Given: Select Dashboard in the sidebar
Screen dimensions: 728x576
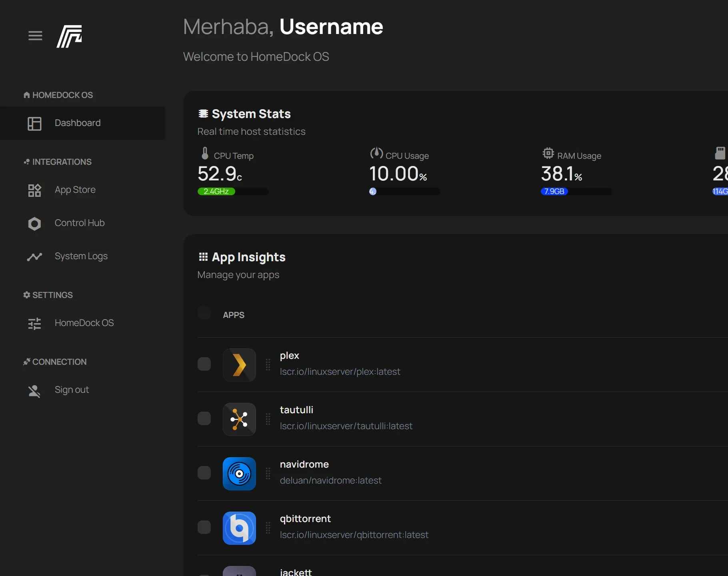Looking at the screenshot, I should pyautogui.click(x=77, y=123).
